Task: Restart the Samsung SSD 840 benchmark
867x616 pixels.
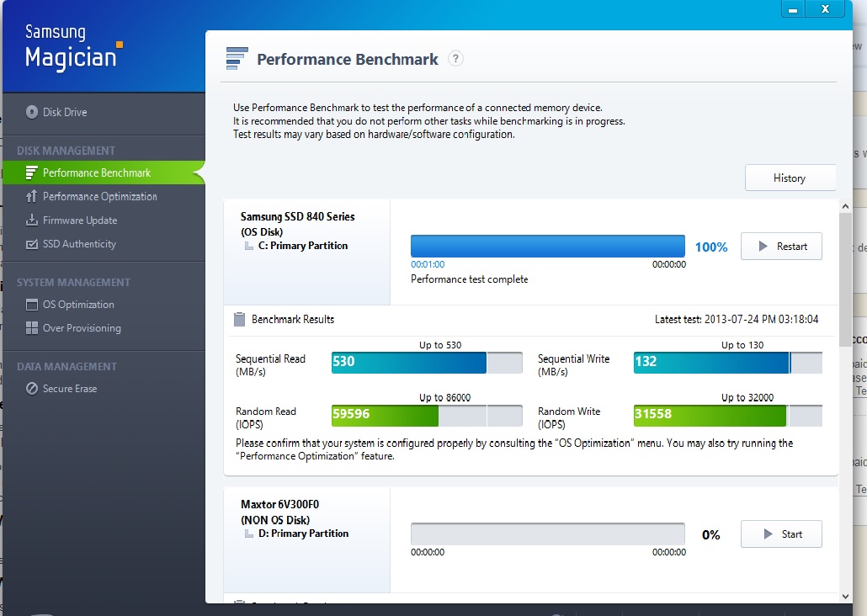Action: click(x=781, y=247)
